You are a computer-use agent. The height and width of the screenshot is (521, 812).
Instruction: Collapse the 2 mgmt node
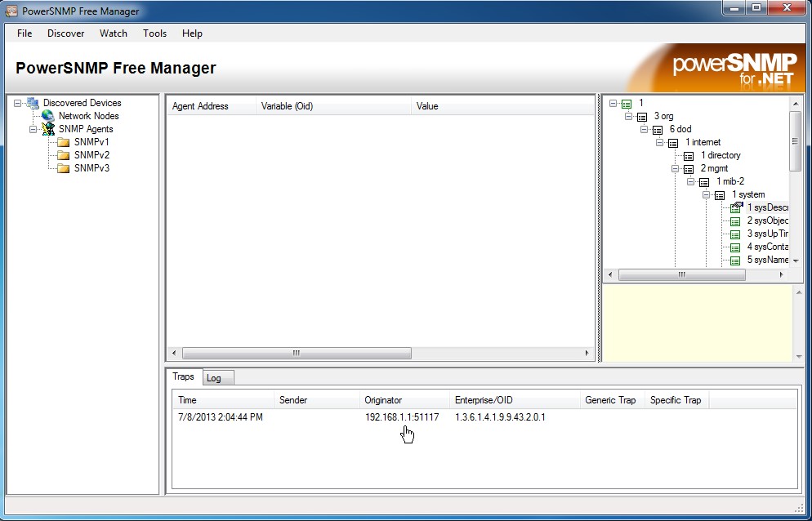point(676,168)
